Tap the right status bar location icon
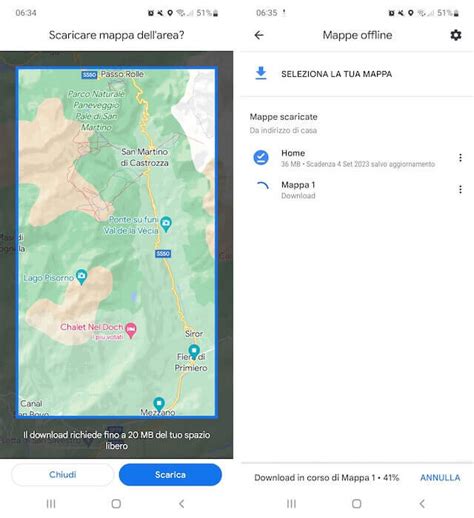Image resolution: width=474 pixels, height=518 pixels. point(411,13)
